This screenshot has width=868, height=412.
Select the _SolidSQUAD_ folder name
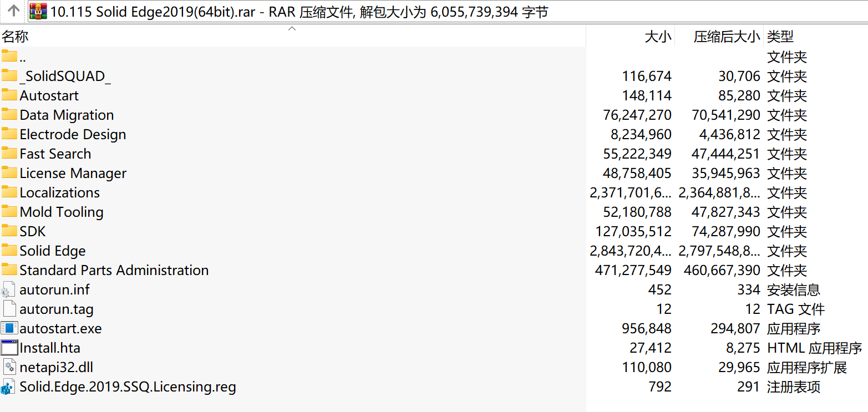(65, 77)
